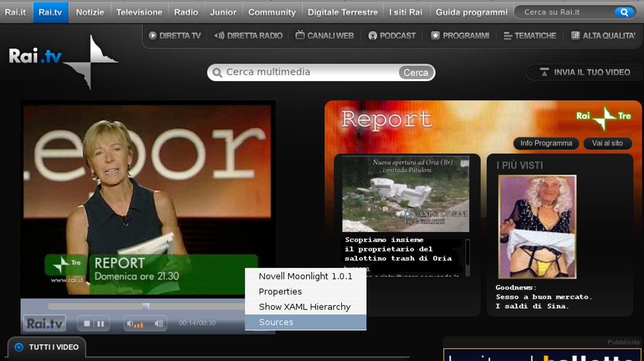The width and height of the screenshot is (644, 361).
Task: Open the Rai.it top tab
Action: pos(16,12)
